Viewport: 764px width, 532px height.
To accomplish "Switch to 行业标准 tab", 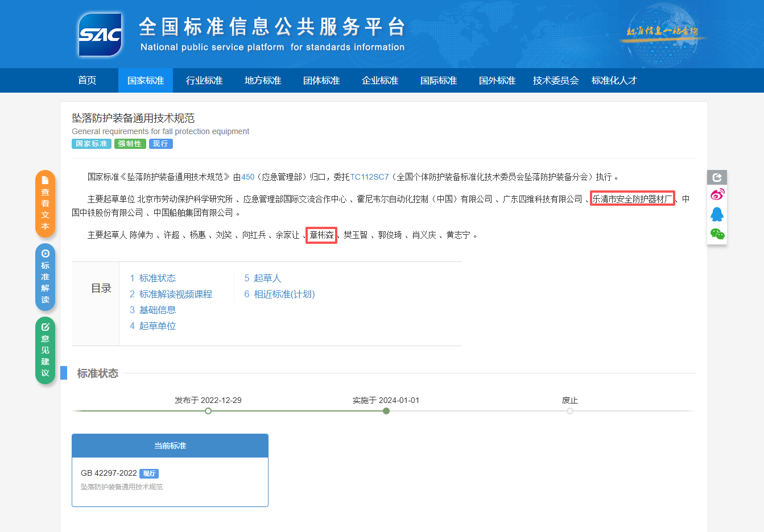I will click(x=204, y=81).
